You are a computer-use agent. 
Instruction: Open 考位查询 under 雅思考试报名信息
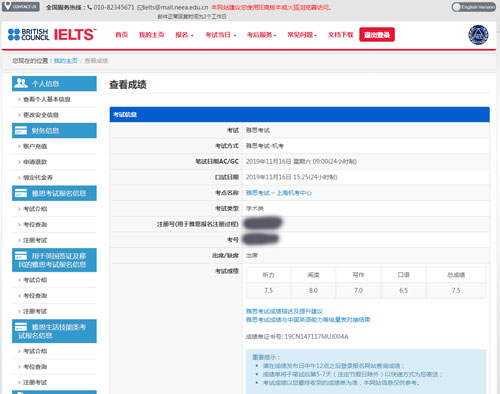click(x=35, y=225)
